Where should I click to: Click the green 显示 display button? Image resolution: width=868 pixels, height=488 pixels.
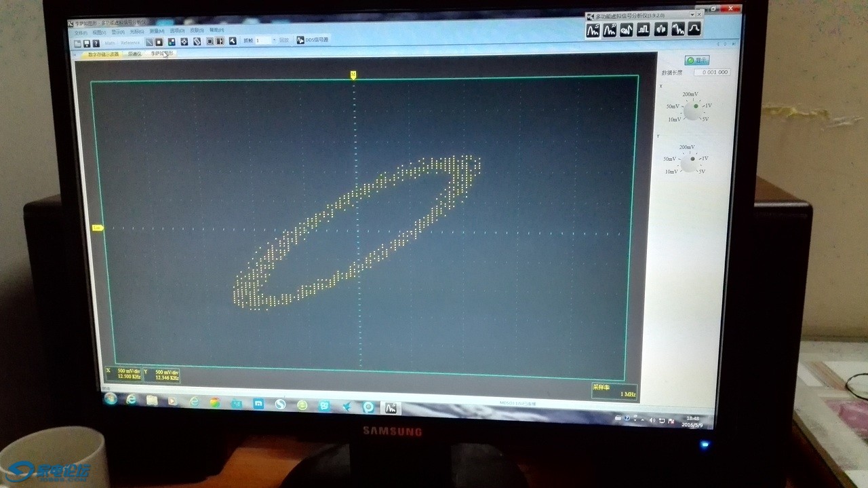coord(696,60)
